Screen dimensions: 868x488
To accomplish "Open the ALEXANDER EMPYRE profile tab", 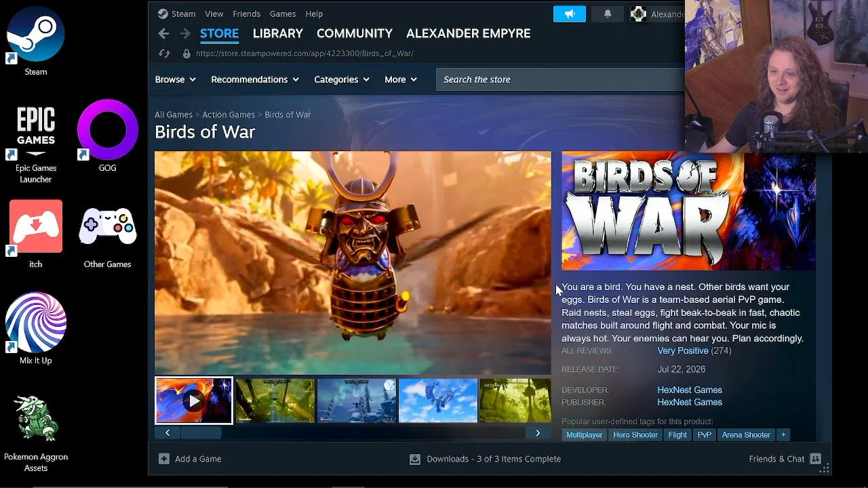I will pyautogui.click(x=469, y=33).
